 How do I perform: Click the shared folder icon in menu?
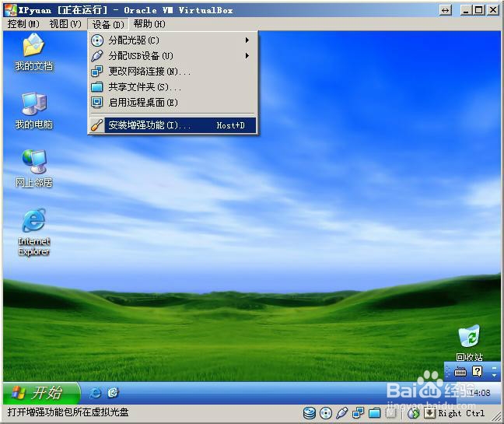[x=97, y=87]
